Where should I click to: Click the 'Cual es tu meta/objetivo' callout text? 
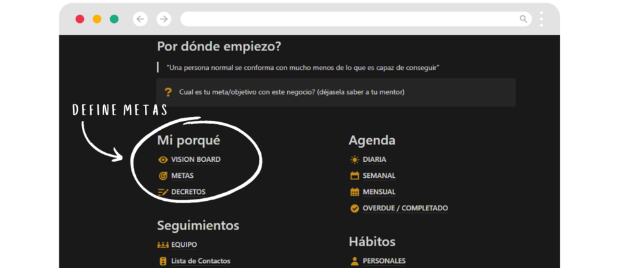(x=292, y=92)
